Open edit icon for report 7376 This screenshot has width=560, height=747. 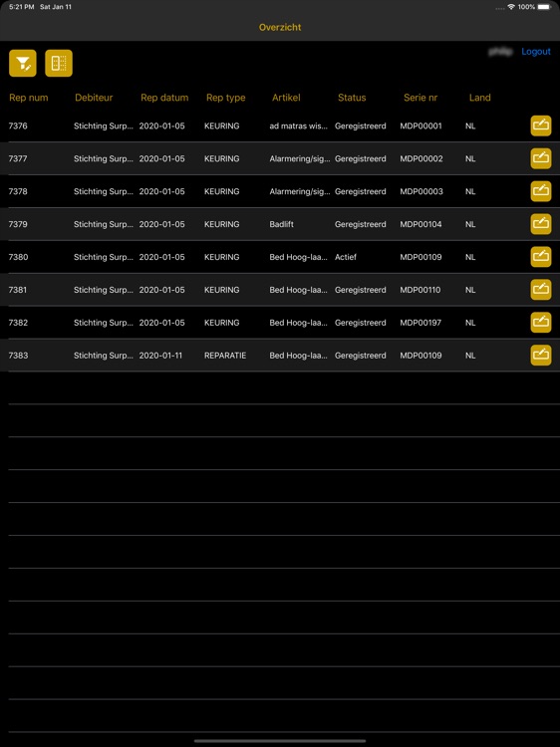[x=541, y=125]
